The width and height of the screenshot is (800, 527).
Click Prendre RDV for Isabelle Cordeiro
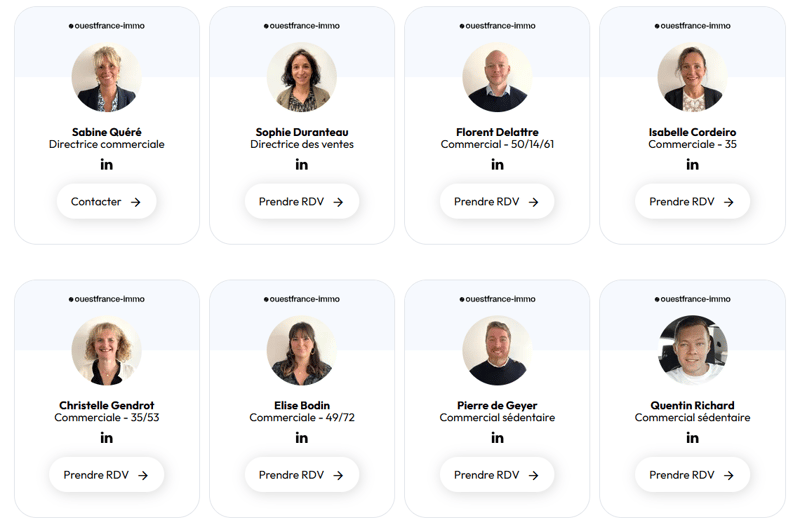[692, 202]
